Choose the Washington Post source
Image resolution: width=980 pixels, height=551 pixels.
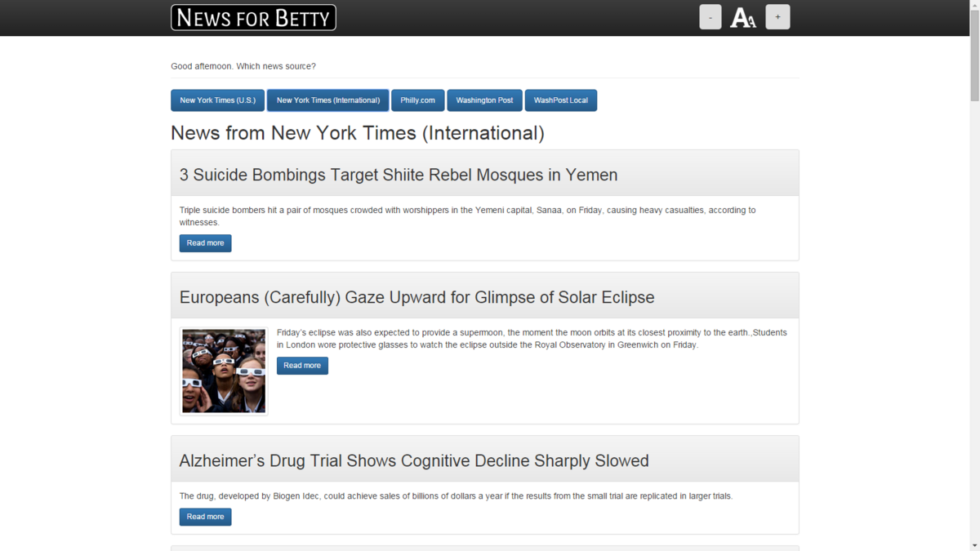pos(484,100)
